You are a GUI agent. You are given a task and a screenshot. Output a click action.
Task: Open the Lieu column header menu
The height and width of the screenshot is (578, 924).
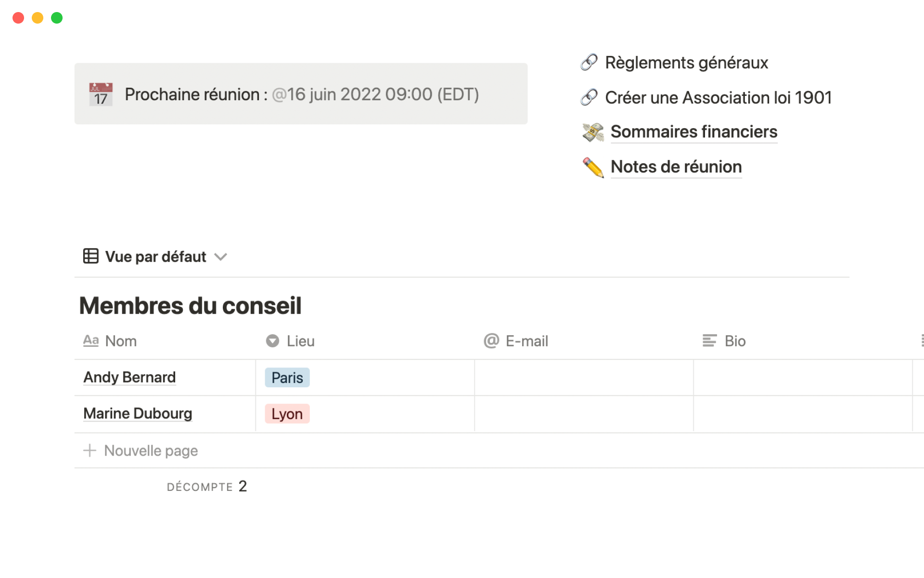pos(300,341)
